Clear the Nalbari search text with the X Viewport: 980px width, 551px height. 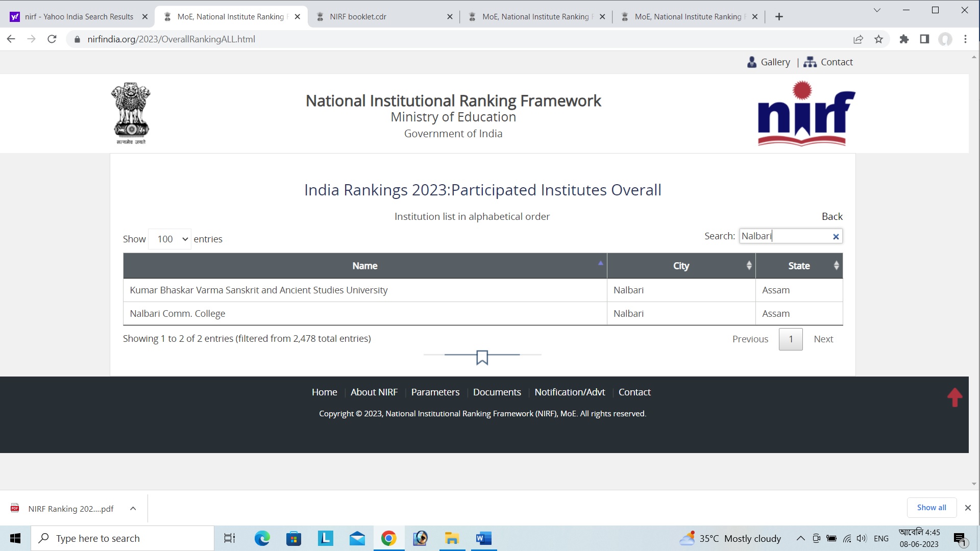click(836, 236)
